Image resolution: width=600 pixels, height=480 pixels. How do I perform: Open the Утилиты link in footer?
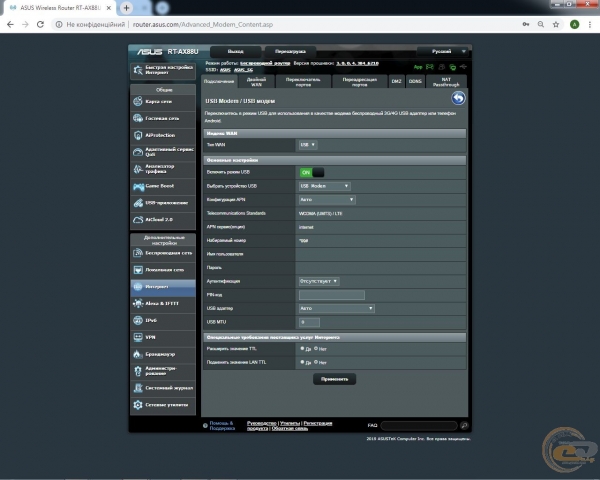pos(290,423)
